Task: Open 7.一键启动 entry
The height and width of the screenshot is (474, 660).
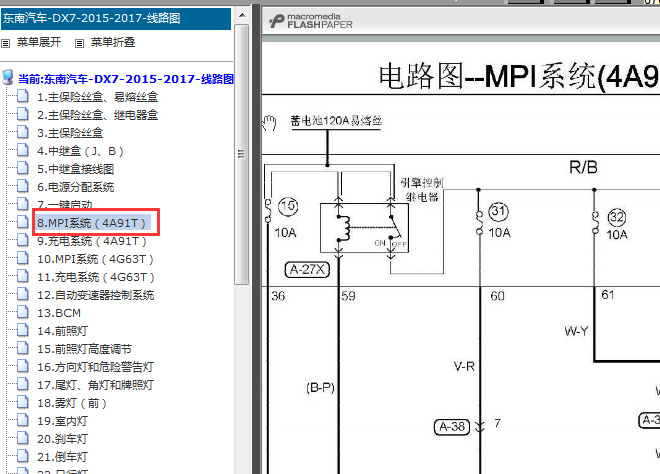Action: [64, 205]
